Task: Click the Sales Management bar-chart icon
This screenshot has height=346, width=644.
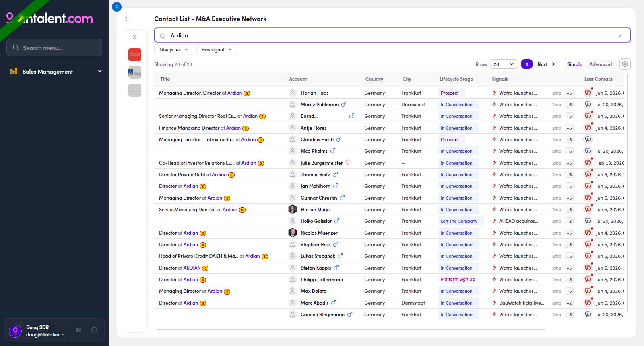Action: [14, 71]
